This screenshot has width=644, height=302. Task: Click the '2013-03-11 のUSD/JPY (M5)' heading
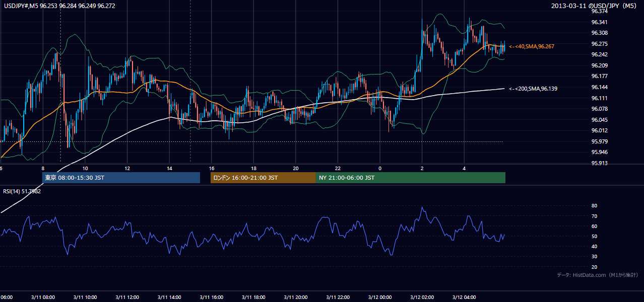(x=595, y=6)
